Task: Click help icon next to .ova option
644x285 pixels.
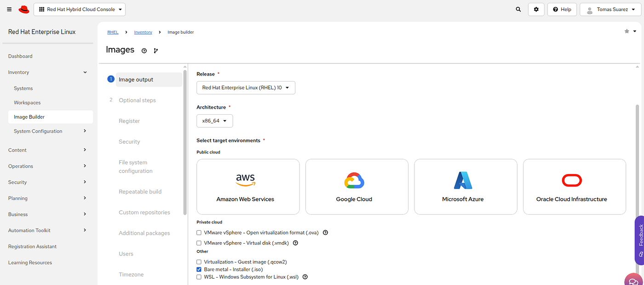Action: tap(325, 233)
